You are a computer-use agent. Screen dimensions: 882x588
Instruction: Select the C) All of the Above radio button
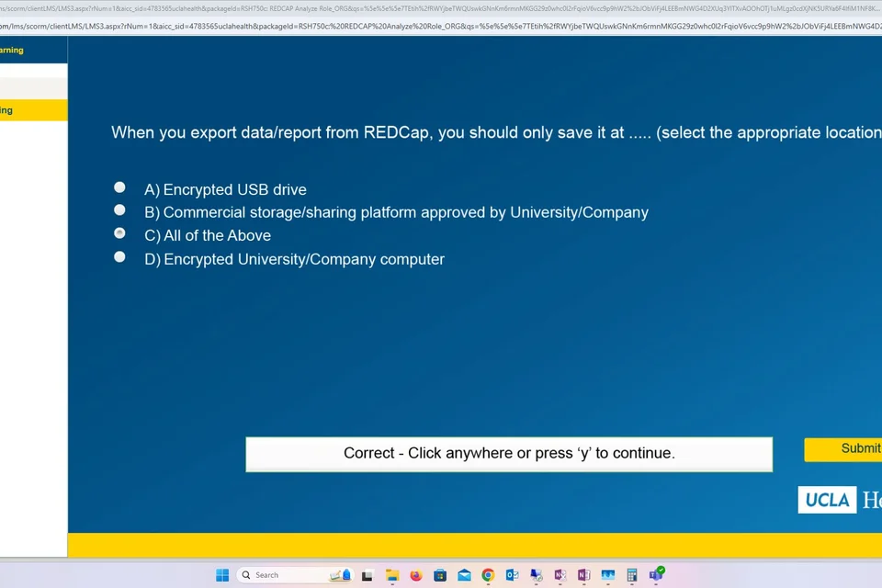[119, 233]
